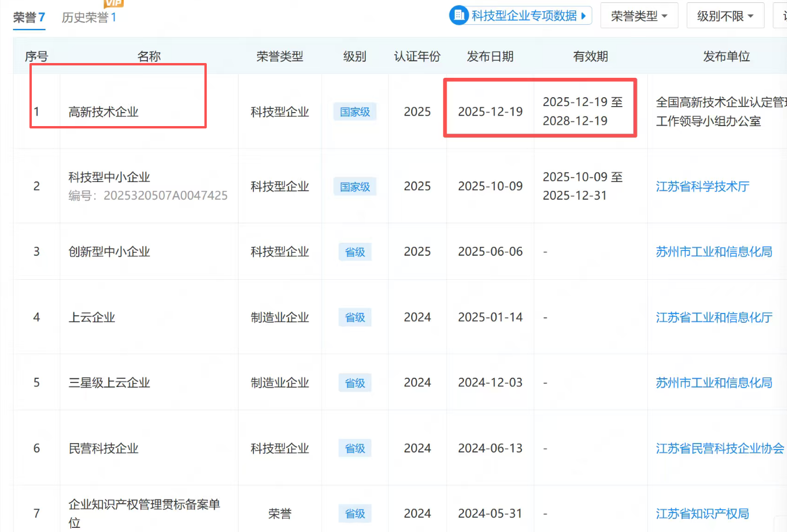Click the 国家级 tag for 高新技术企业
The width and height of the screenshot is (787, 532).
point(355,112)
